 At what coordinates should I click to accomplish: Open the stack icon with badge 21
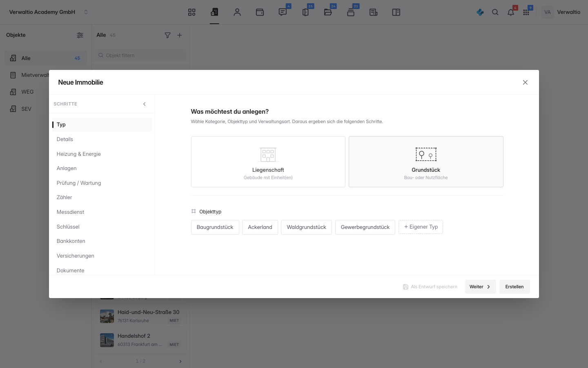[351, 12]
